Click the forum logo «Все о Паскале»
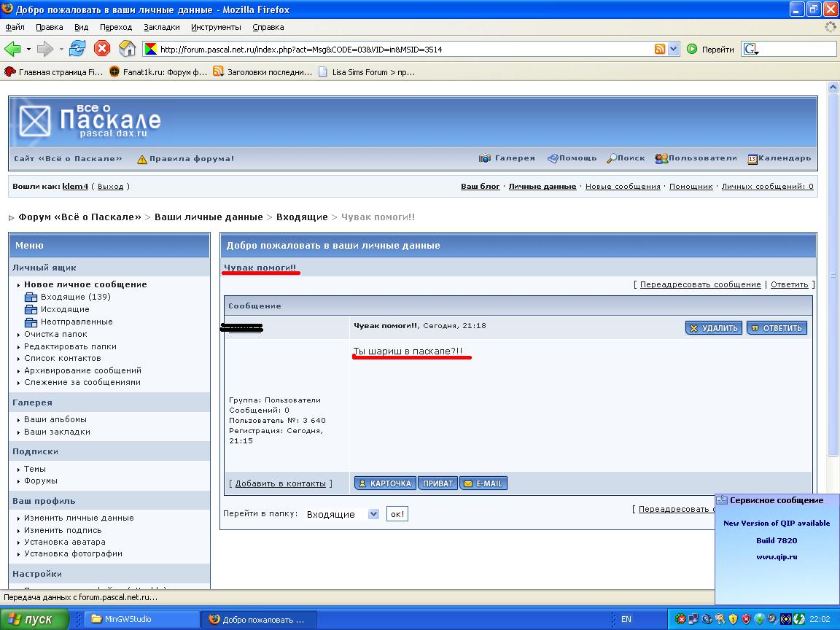Viewport: 840px width, 630px height. tap(87, 120)
